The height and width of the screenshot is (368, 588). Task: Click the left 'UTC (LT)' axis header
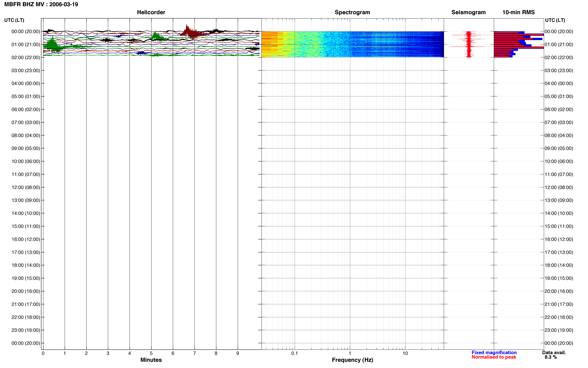(14, 20)
